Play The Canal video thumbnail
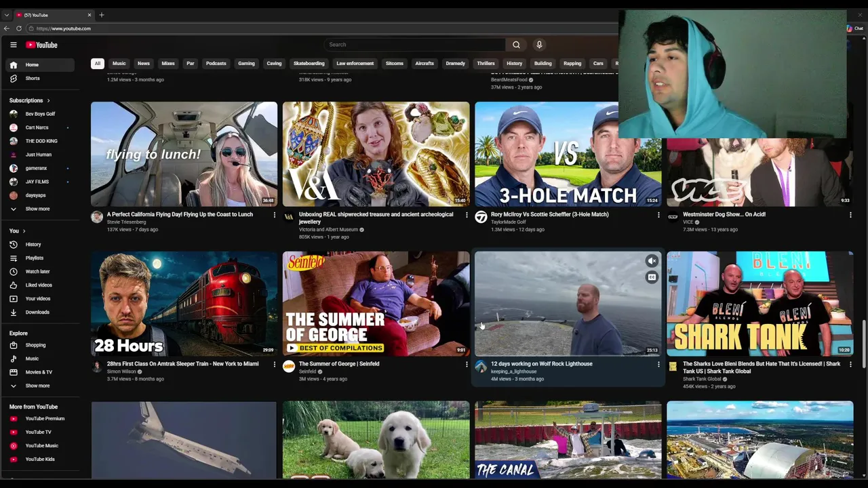The height and width of the screenshot is (488, 868). click(568, 440)
